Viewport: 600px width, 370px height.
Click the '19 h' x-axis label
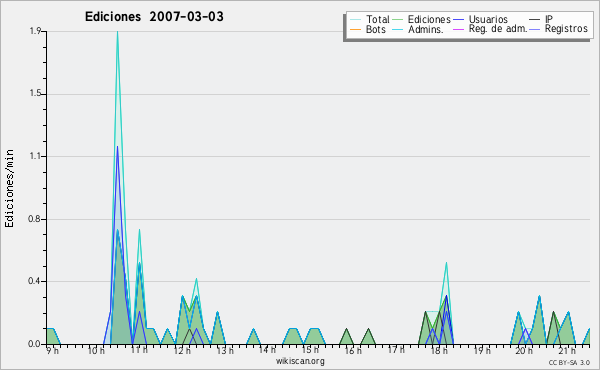point(482,350)
